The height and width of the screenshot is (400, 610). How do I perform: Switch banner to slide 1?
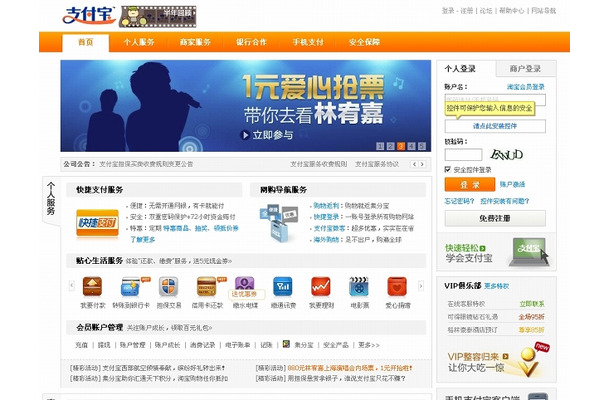[x=380, y=146]
